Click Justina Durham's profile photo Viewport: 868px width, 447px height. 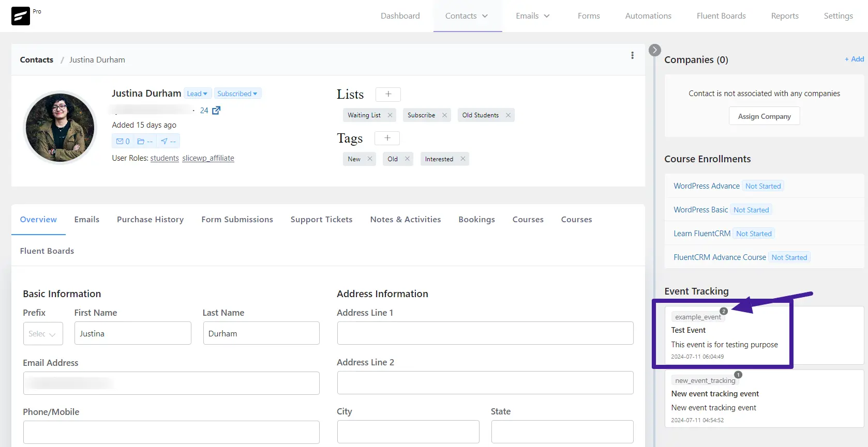tap(60, 128)
